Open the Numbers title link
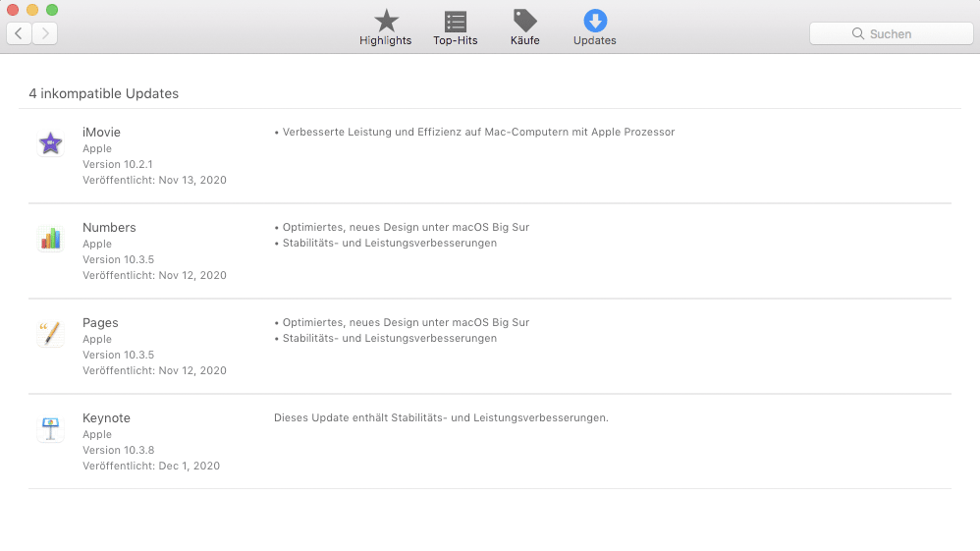 pos(109,227)
